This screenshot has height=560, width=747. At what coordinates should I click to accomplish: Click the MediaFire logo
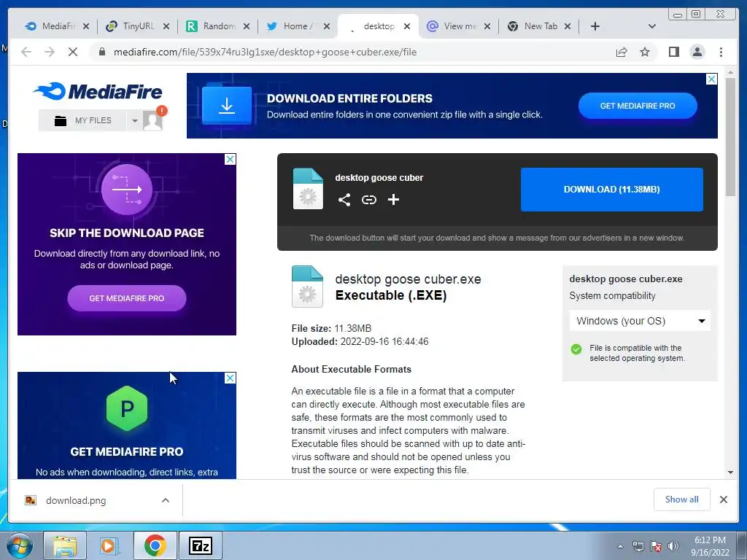point(98,91)
